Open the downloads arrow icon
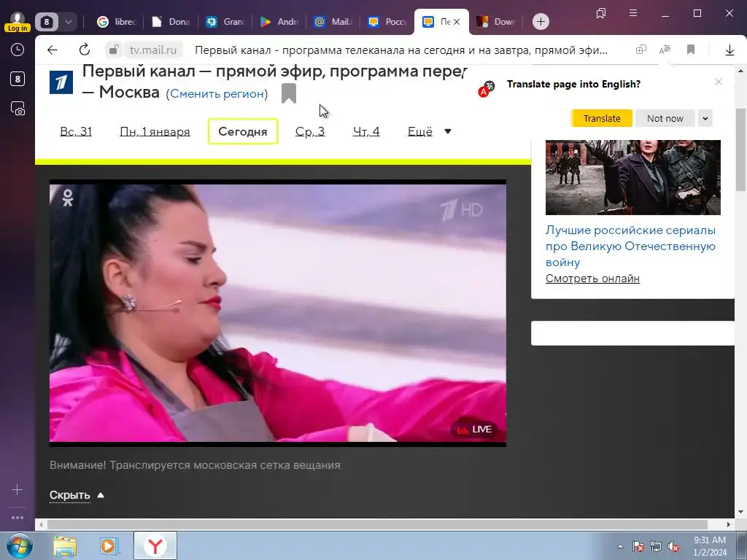This screenshot has height=560, width=747. tap(729, 50)
